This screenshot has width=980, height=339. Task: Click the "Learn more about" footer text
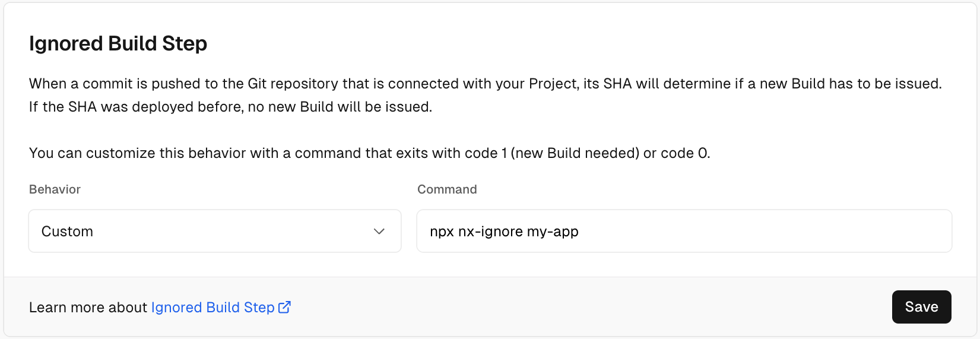pyautogui.click(x=88, y=308)
